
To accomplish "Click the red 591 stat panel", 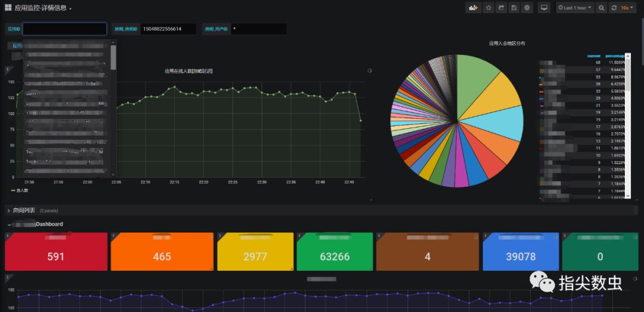I will pyautogui.click(x=56, y=252).
